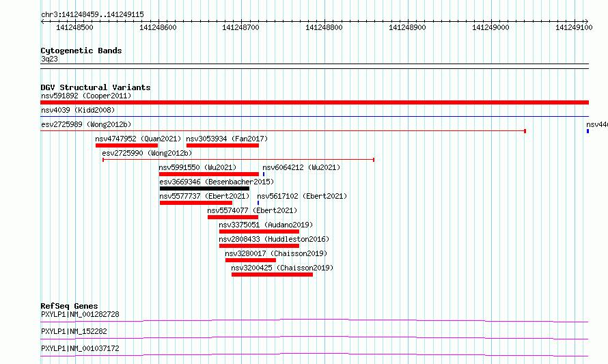The width and height of the screenshot is (608, 364).
Task: Open the nsv4039 (Kidd2008) label
Action: [78, 110]
